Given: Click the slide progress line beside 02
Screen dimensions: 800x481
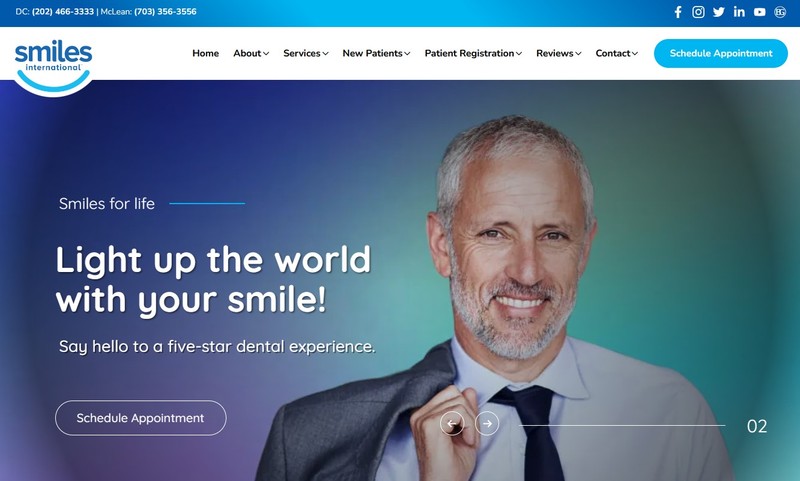Looking at the screenshot, I should [x=622, y=425].
